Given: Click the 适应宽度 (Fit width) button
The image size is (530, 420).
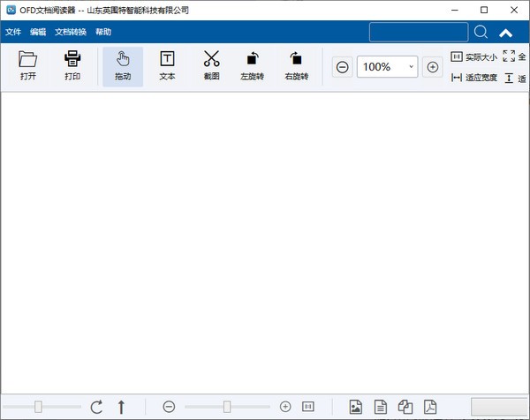Looking at the screenshot, I should 474,78.
